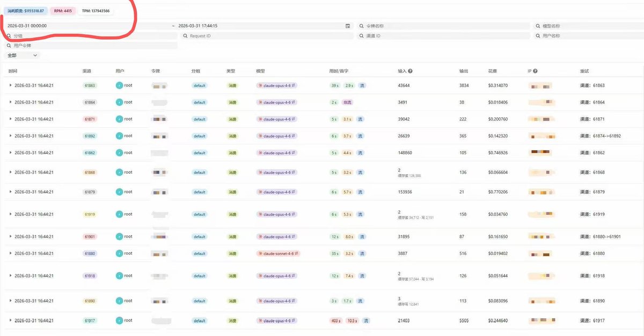This screenshot has height=336, width=644.
Task: Focus the 渠道 ID search field
Action: (445, 36)
